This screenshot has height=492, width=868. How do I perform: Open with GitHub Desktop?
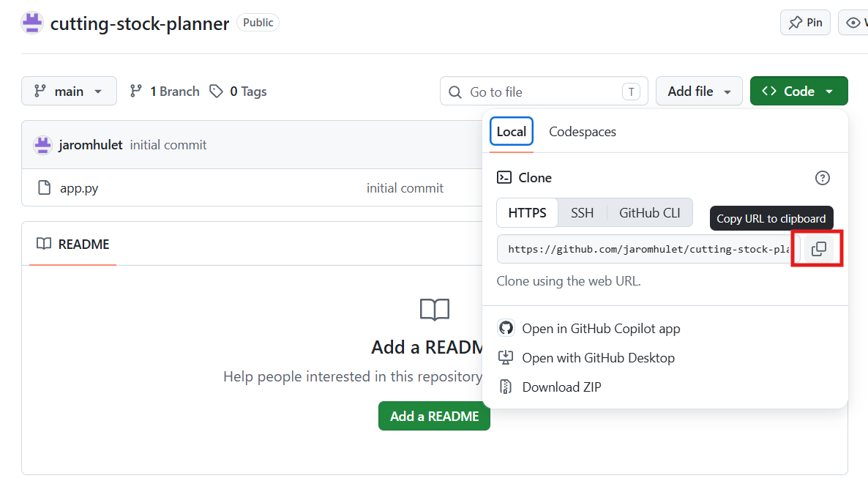599,358
